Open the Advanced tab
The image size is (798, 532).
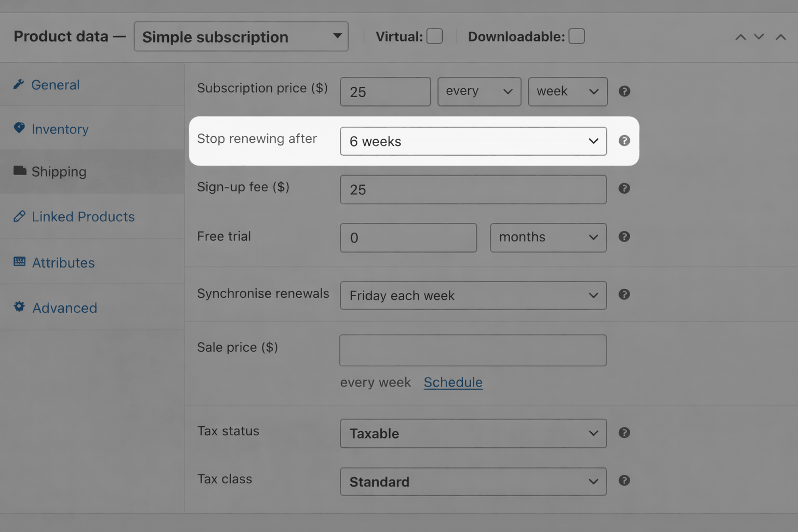pyautogui.click(x=64, y=308)
